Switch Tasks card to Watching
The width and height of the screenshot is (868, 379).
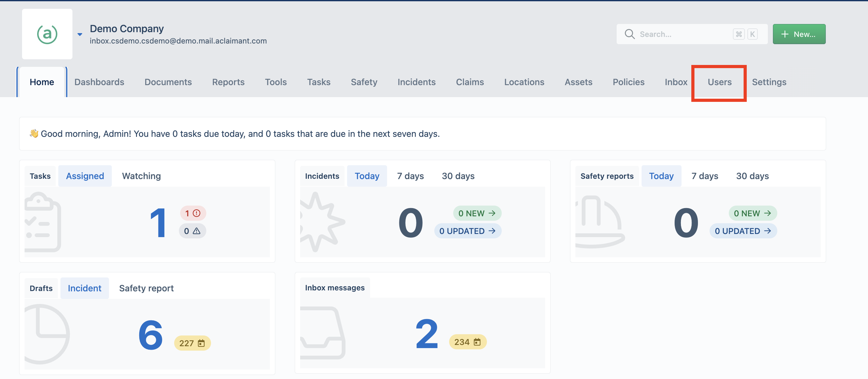pyautogui.click(x=141, y=176)
